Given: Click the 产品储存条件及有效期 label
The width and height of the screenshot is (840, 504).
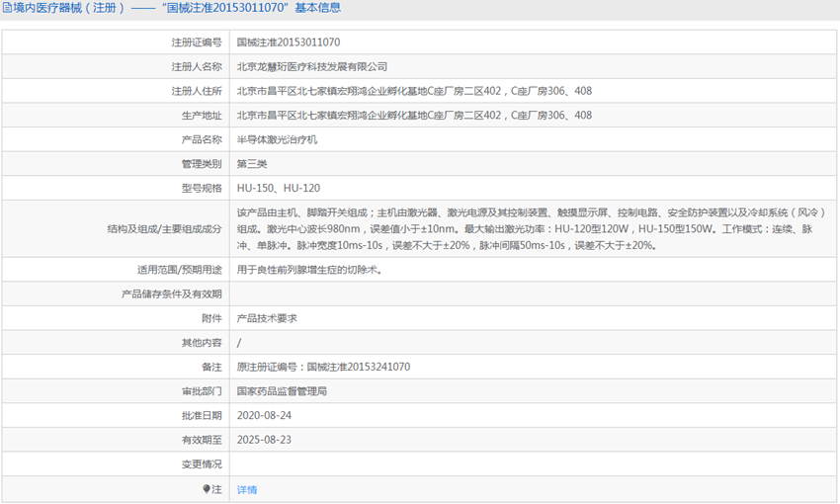Looking at the screenshot, I should point(171,294).
